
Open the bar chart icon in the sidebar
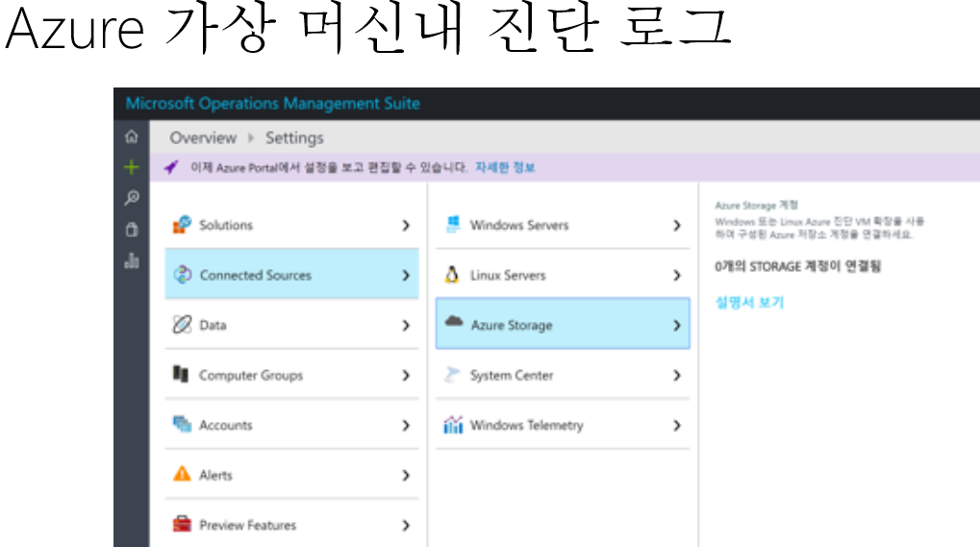point(131,261)
